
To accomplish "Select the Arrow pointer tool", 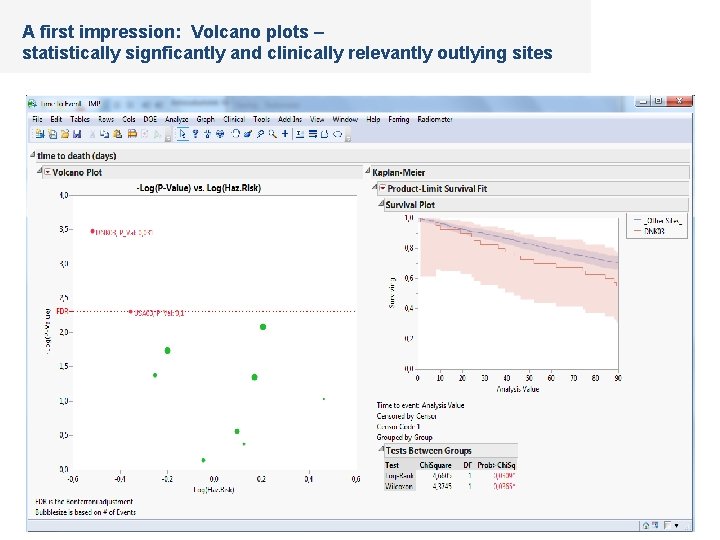I will pos(183,134).
